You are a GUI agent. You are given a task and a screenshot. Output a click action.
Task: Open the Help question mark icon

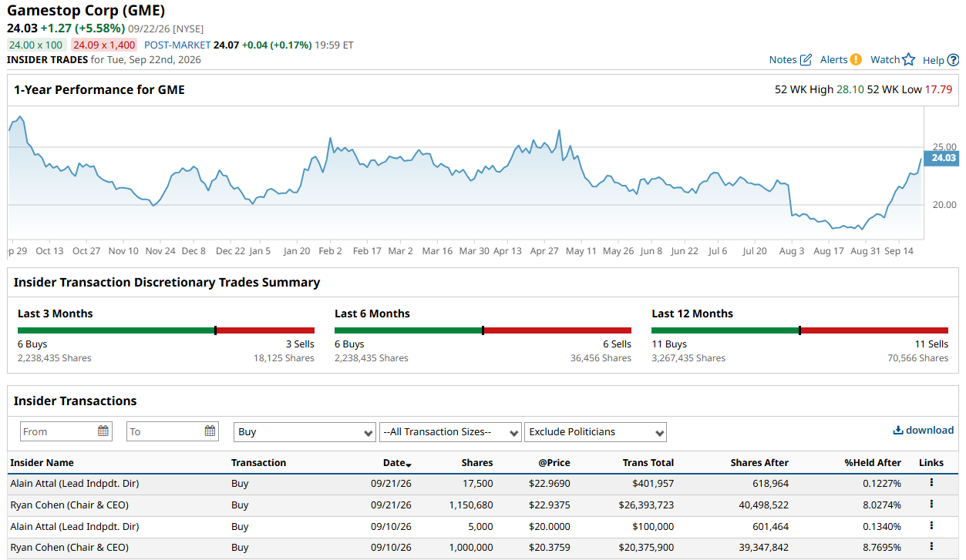tap(954, 60)
